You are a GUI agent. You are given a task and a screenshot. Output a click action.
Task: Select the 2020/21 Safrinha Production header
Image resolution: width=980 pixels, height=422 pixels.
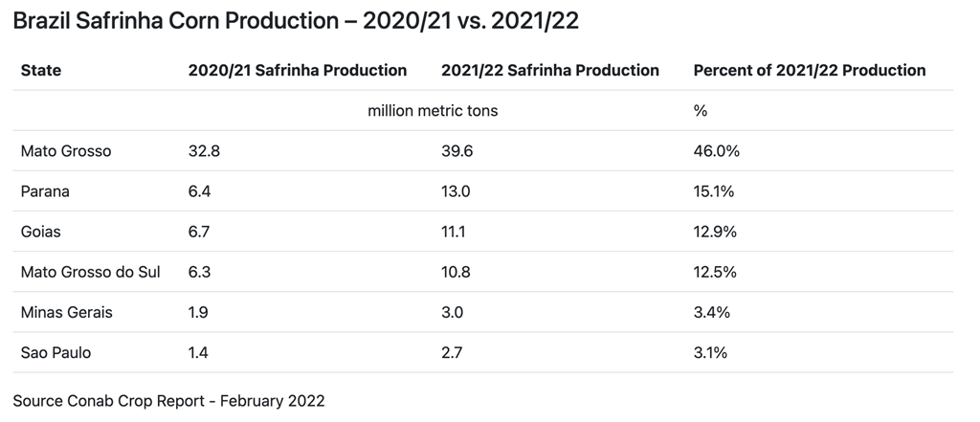point(298,71)
